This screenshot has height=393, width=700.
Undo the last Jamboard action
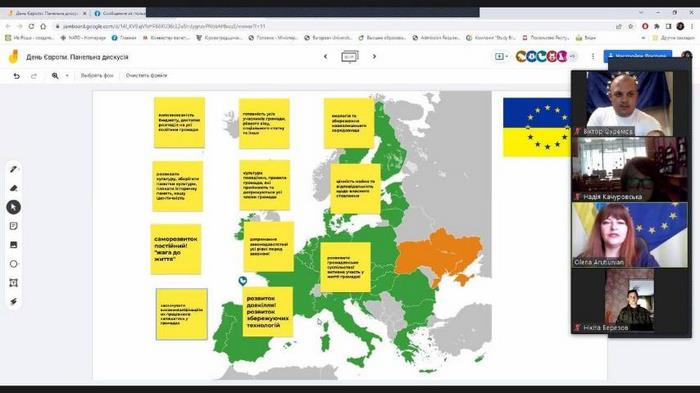click(17, 76)
